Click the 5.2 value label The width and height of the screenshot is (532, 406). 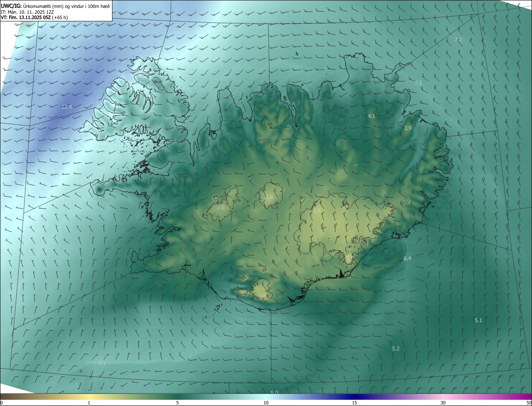coord(396,349)
